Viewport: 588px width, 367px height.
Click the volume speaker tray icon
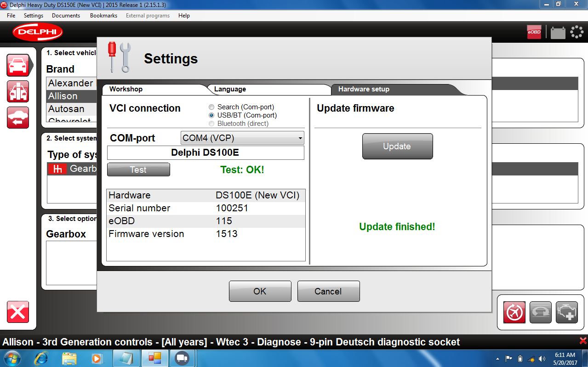542,359
